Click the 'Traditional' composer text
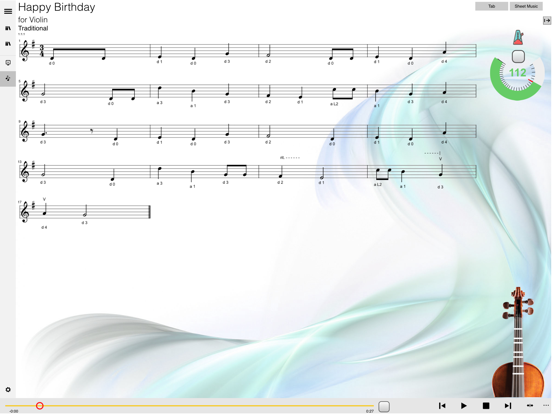 pyautogui.click(x=33, y=28)
